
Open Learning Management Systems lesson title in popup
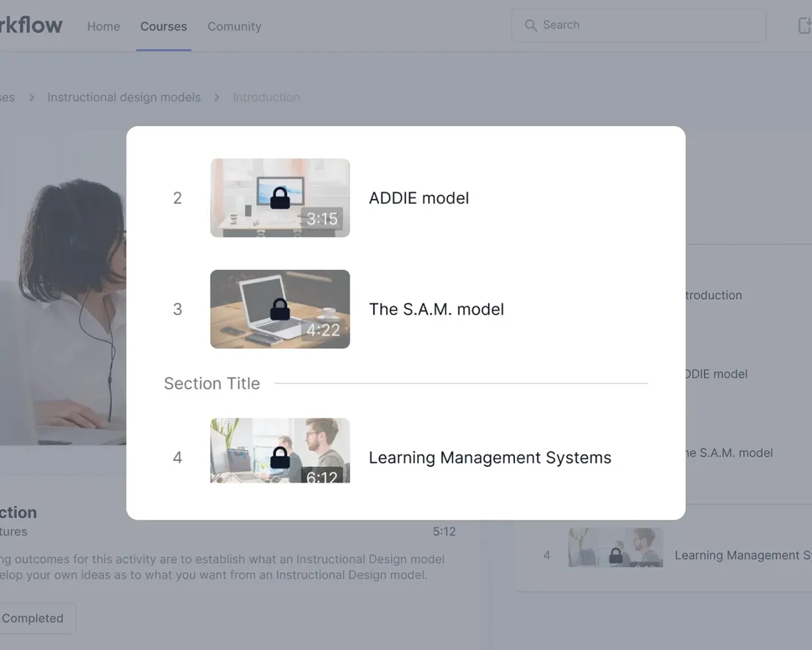click(x=490, y=457)
